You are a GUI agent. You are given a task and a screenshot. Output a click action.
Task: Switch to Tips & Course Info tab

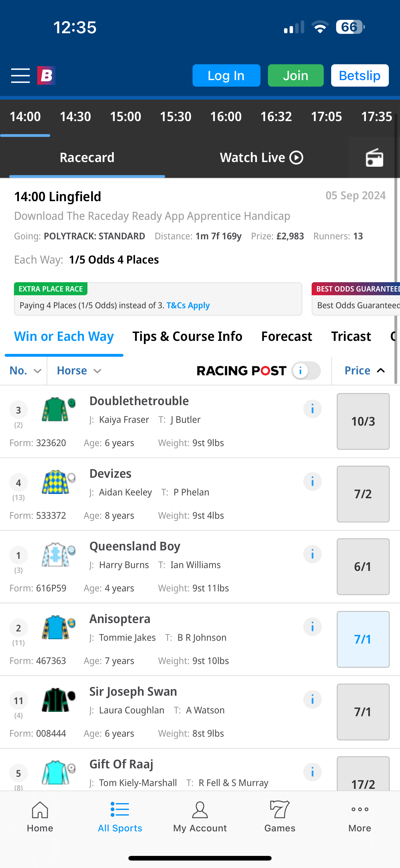click(x=187, y=336)
